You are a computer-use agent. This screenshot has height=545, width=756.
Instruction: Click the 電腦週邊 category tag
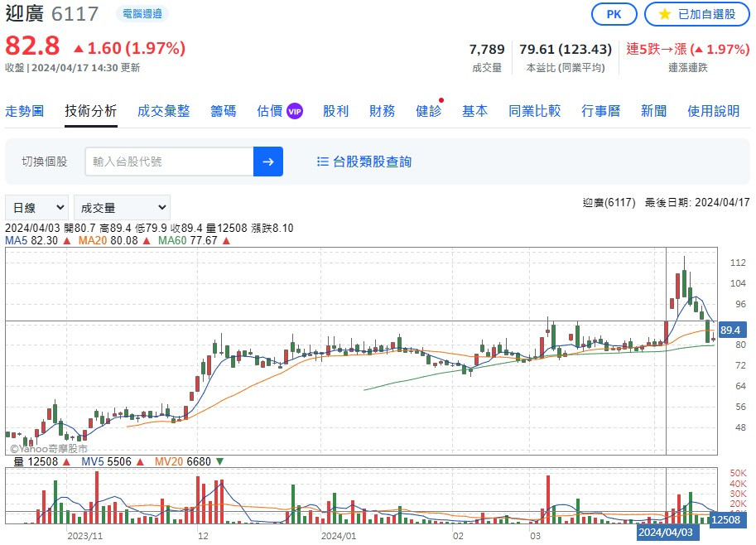click(x=142, y=13)
